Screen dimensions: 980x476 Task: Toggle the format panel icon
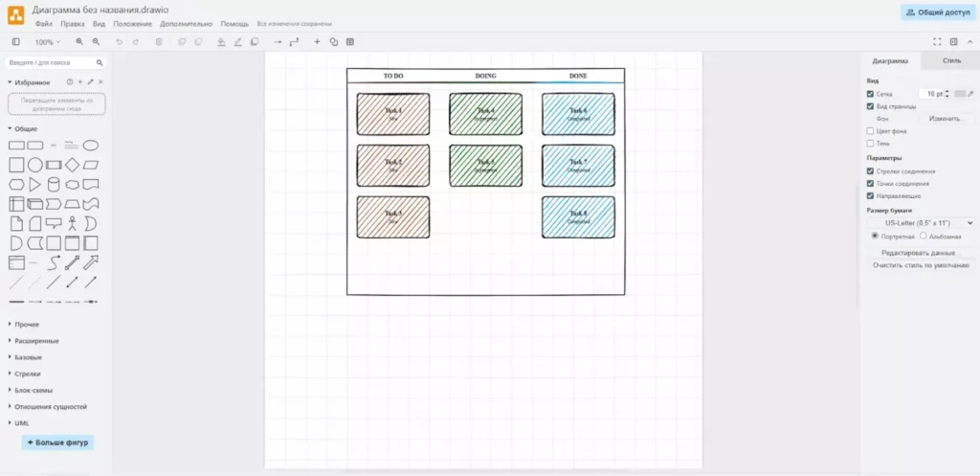pyautogui.click(x=954, y=42)
